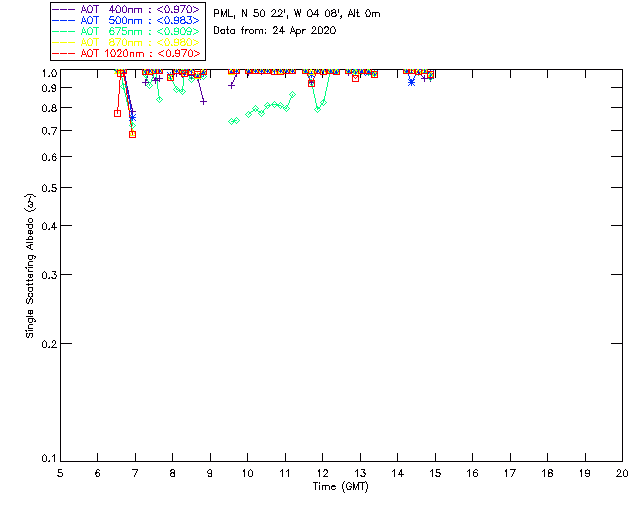640x512 pixels.
Task: Click the 'Time (GMT)' x-axis label
Action: pos(340,487)
